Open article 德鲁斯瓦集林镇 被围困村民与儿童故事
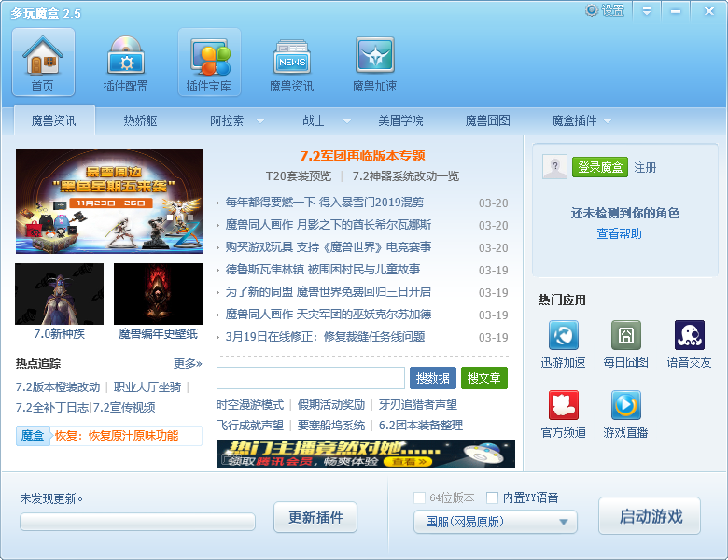The height and width of the screenshot is (560, 728). pos(323,270)
